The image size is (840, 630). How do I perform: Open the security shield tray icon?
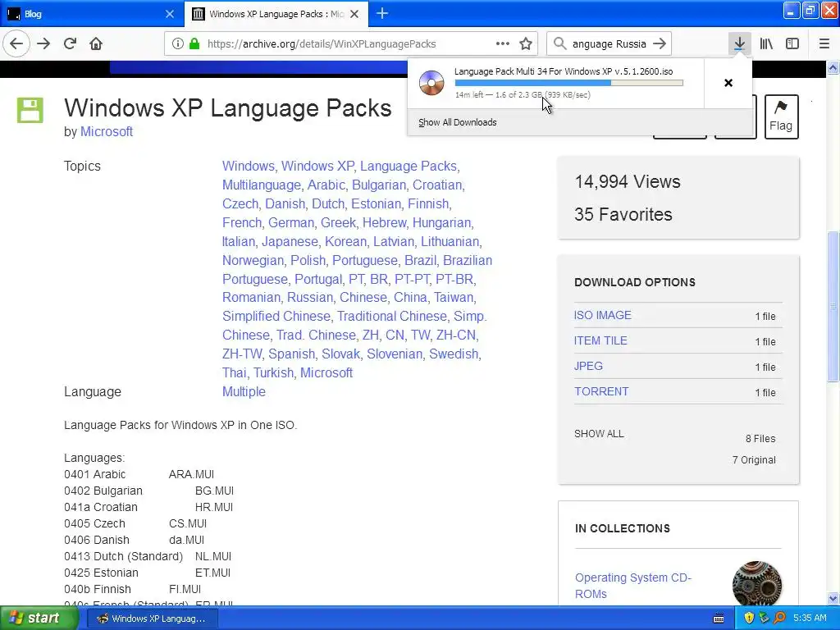coord(748,619)
